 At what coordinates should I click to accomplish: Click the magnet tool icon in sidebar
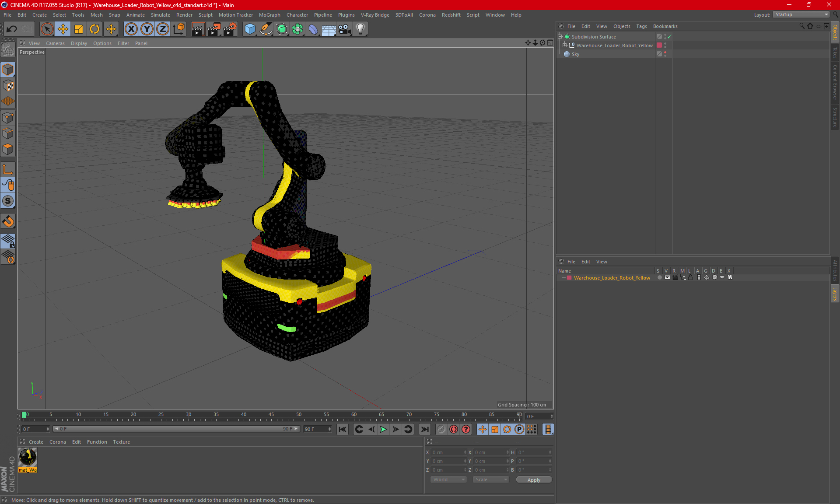(8, 221)
